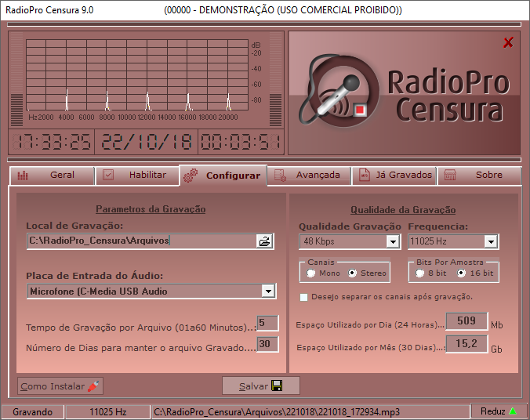The image size is (530, 420).
Task: Click the Parametros da Gravação heading
Action: 151,209
